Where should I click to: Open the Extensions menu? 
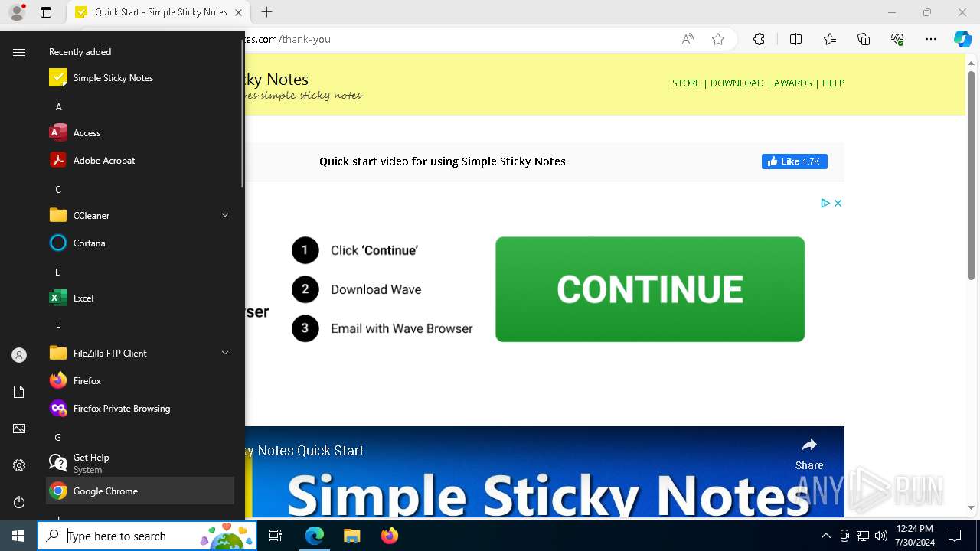[x=759, y=39]
